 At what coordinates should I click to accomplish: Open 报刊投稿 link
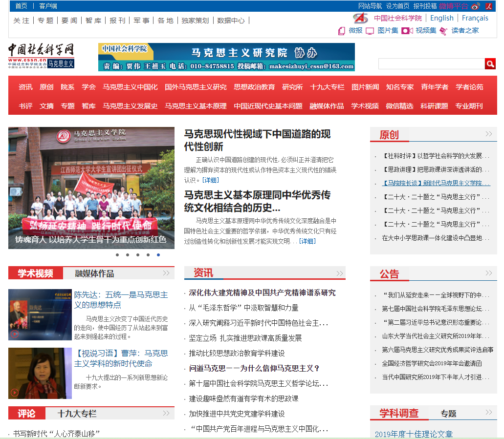[425, 6]
